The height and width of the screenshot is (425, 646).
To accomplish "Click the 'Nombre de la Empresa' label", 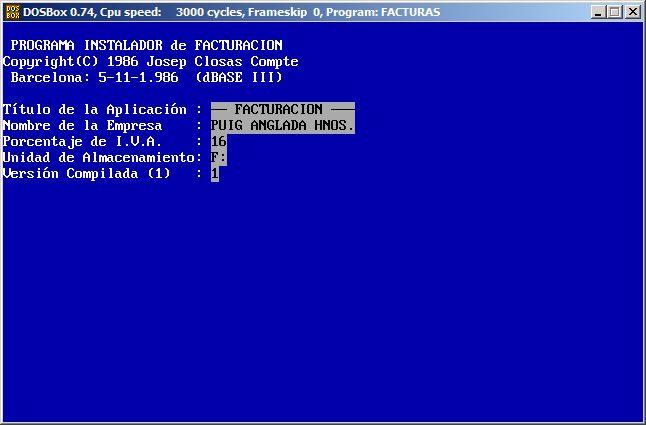I will point(83,125).
